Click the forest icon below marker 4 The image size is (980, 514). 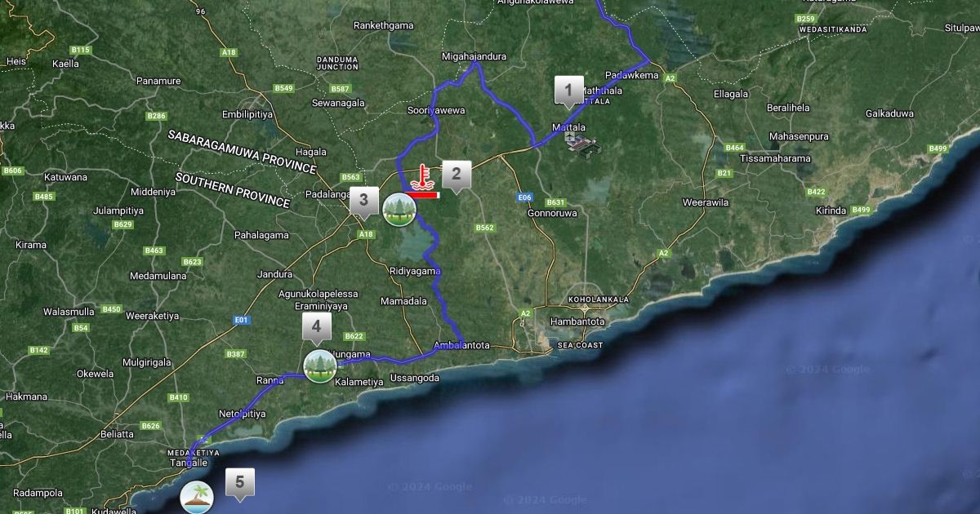point(319,366)
